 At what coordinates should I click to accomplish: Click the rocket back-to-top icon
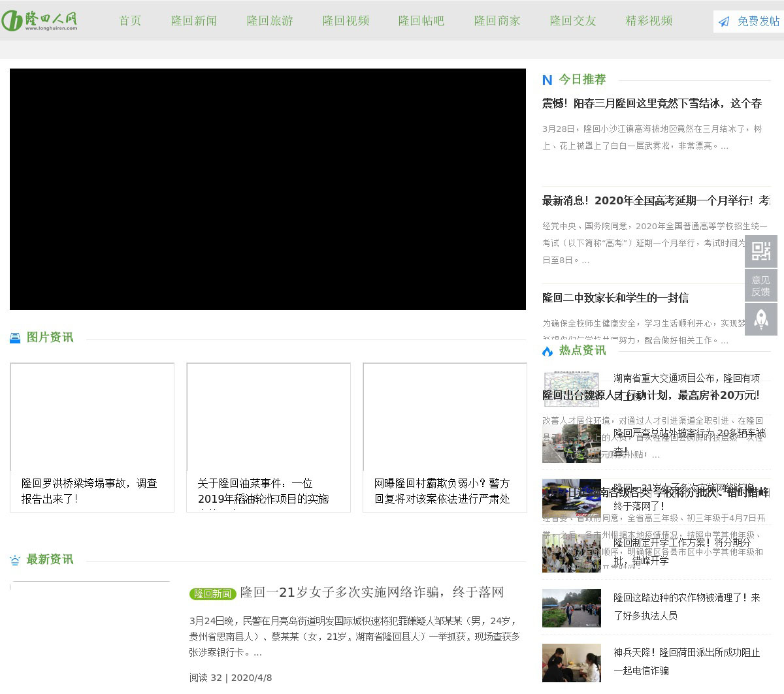click(x=760, y=319)
